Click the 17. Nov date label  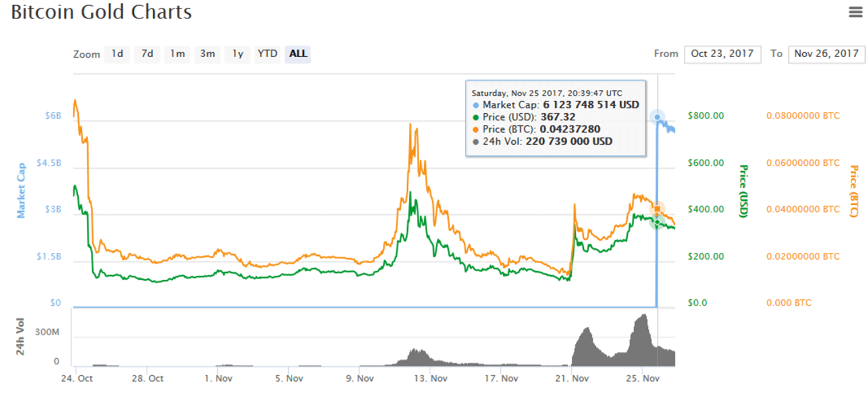click(500, 379)
